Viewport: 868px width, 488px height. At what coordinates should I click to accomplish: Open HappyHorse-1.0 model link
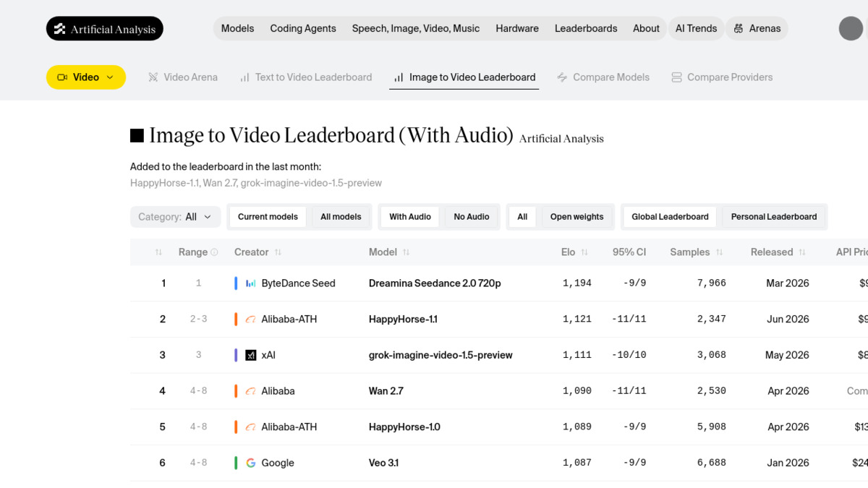[404, 427]
